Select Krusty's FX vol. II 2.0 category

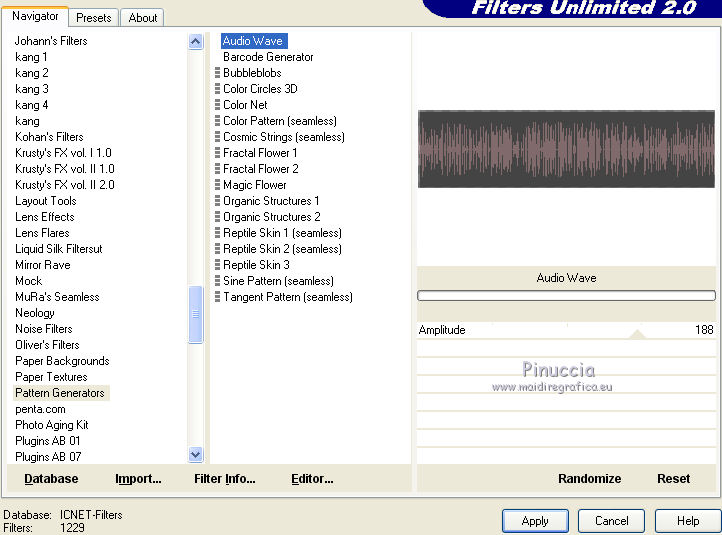click(64, 185)
